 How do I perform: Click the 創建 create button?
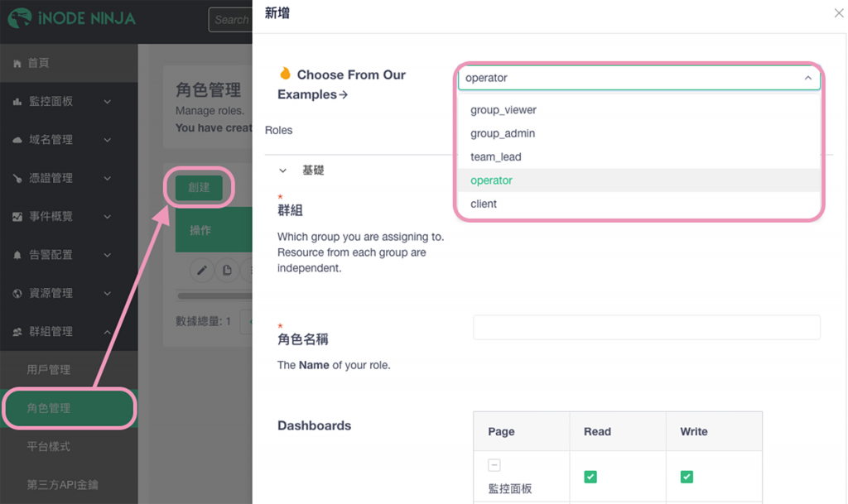[199, 187]
